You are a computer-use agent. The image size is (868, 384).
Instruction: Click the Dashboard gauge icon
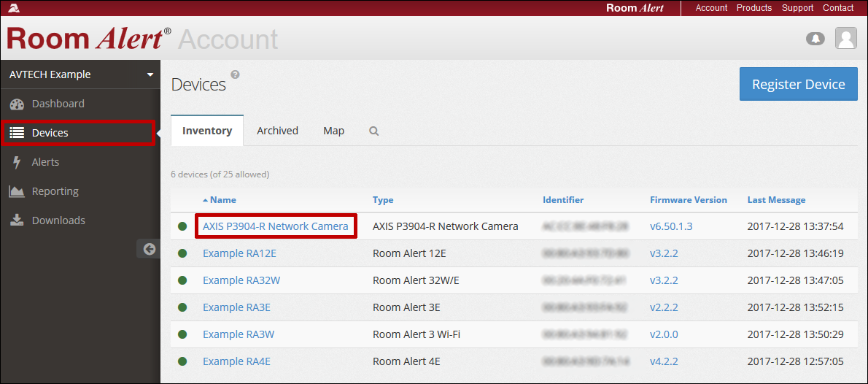click(x=17, y=104)
